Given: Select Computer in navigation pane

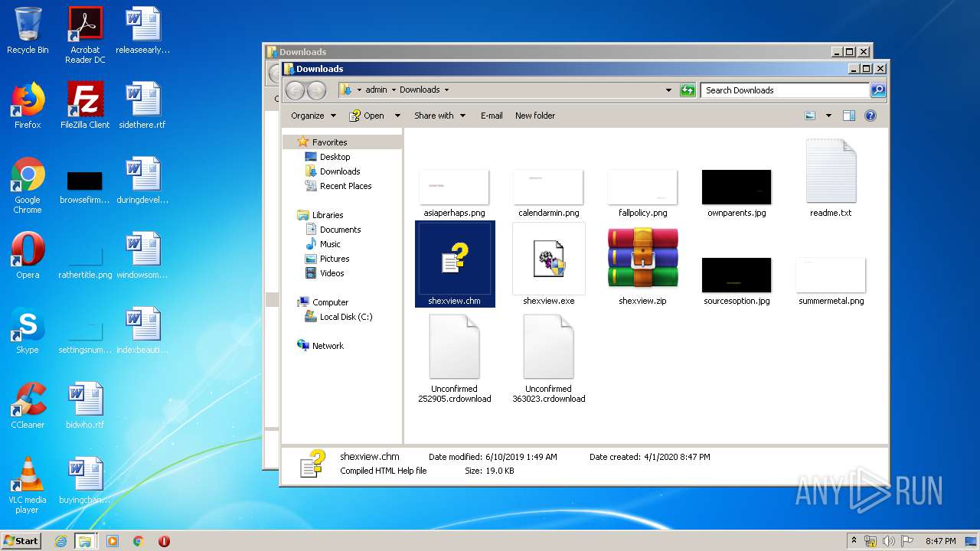Looking at the screenshot, I should [330, 302].
